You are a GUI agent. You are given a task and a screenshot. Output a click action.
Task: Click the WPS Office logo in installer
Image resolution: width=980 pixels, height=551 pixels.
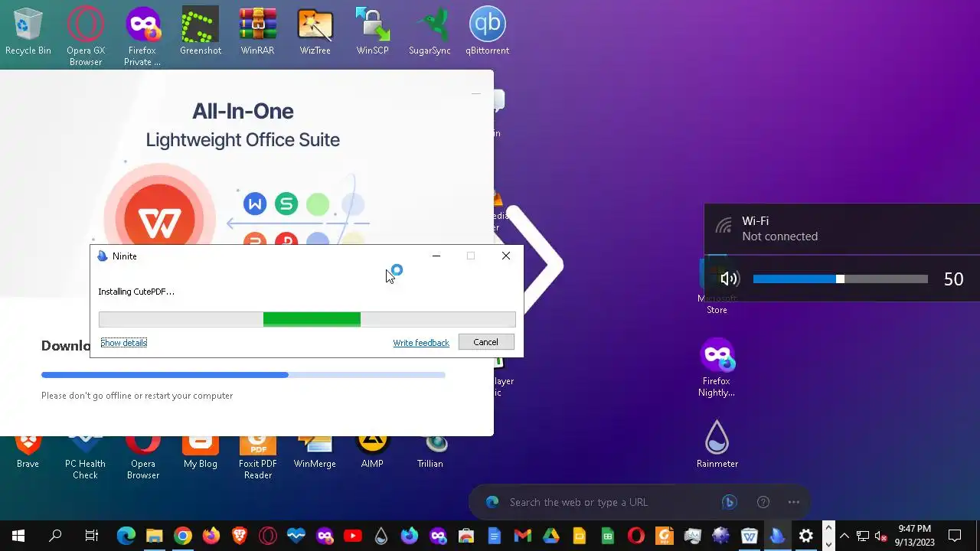click(158, 220)
